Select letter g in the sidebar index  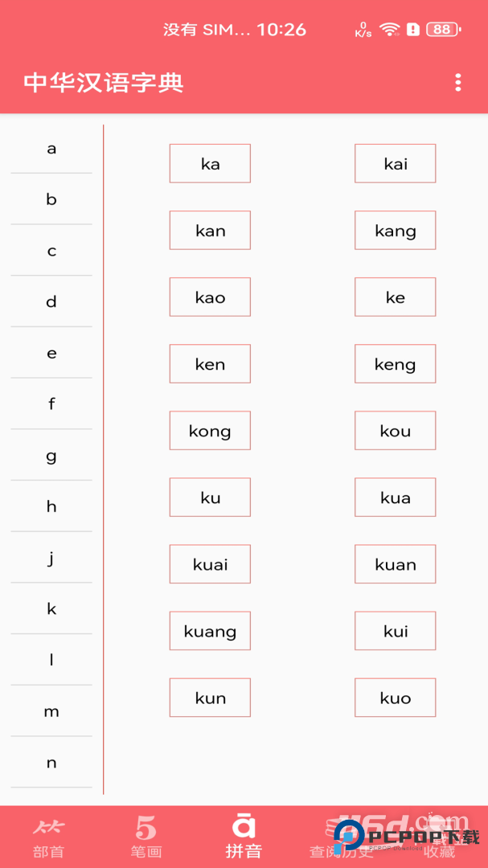point(51,456)
